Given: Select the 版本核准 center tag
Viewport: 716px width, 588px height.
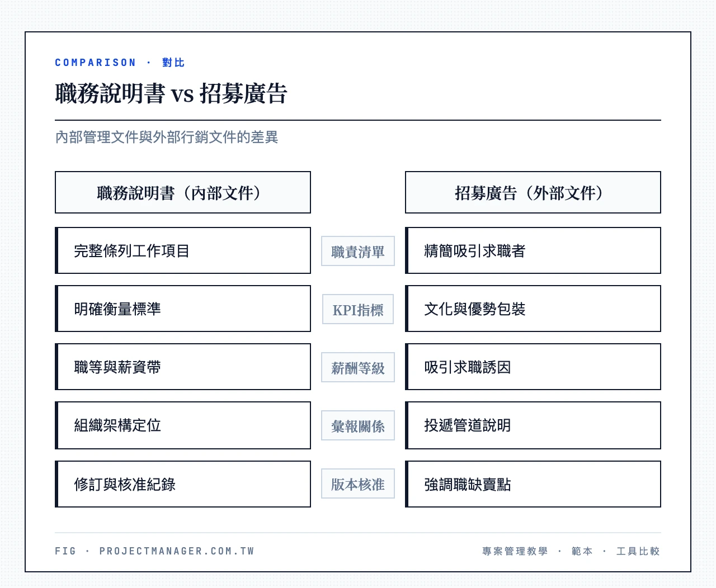Looking at the screenshot, I should click(358, 483).
